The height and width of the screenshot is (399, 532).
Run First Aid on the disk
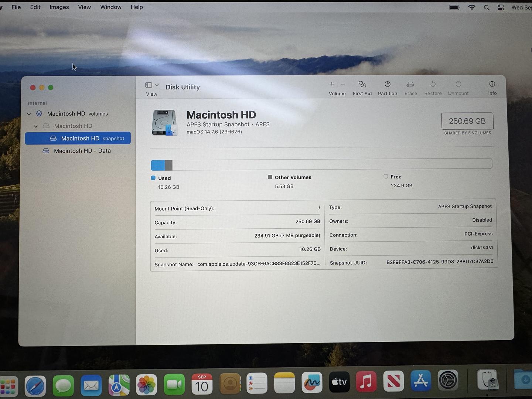point(362,84)
